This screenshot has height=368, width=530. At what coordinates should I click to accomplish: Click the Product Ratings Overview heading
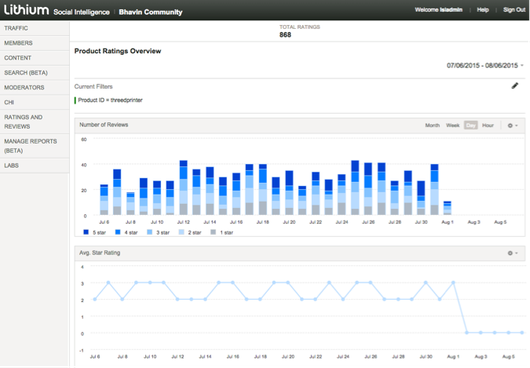point(118,51)
